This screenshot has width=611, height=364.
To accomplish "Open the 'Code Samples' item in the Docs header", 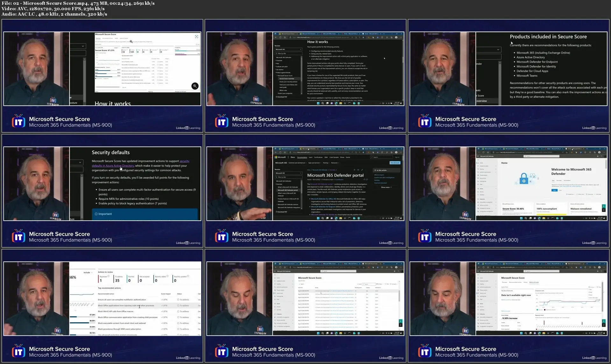I will click(x=334, y=157).
